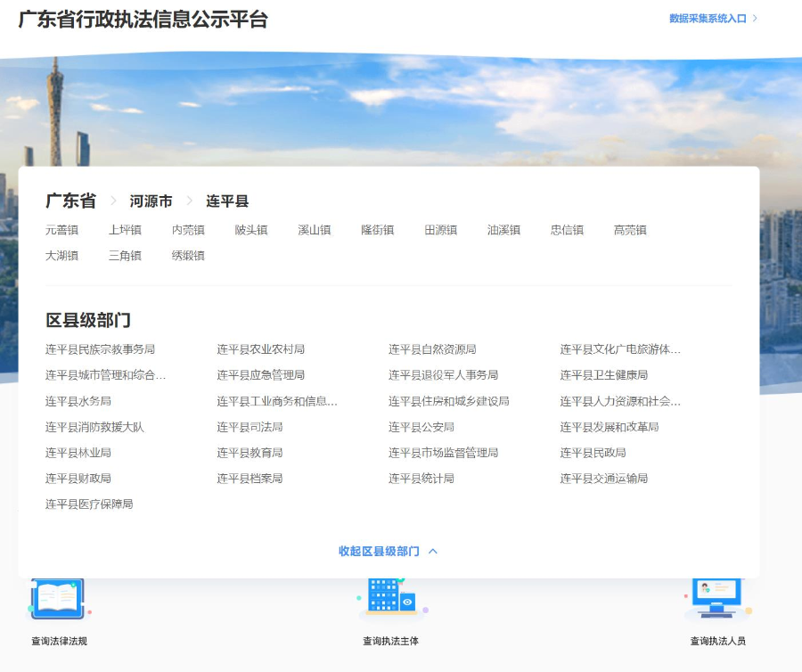Click 连平县 breadcrumb item

227,201
